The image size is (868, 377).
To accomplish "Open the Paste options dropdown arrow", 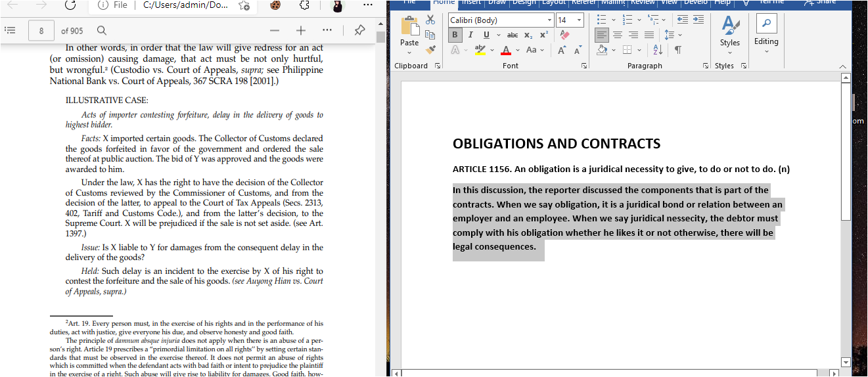I will tap(409, 53).
